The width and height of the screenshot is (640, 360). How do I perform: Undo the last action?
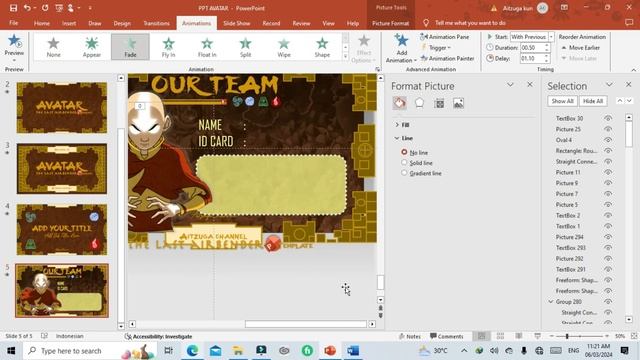click(27, 8)
